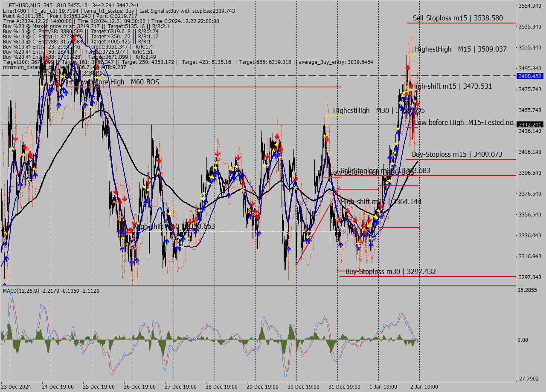Viewport: 546px width, 392px height.
Task: Click the High-shift m15 3473.531 label
Action: point(452,86)
